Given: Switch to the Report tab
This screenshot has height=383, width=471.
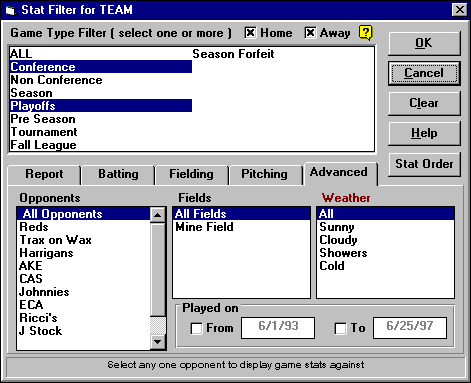Looking at the screenshot, I should point(44,175).
